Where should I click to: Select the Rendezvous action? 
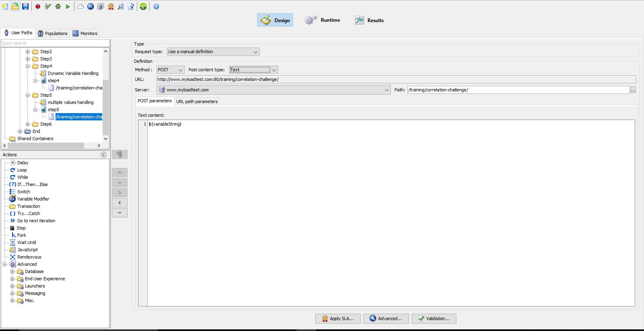tap(29, 257)
